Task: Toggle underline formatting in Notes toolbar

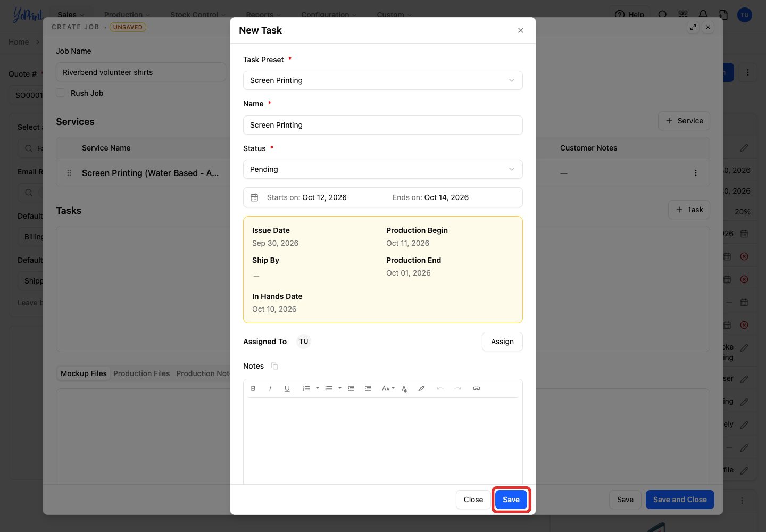Action: (x=287, y=388)
